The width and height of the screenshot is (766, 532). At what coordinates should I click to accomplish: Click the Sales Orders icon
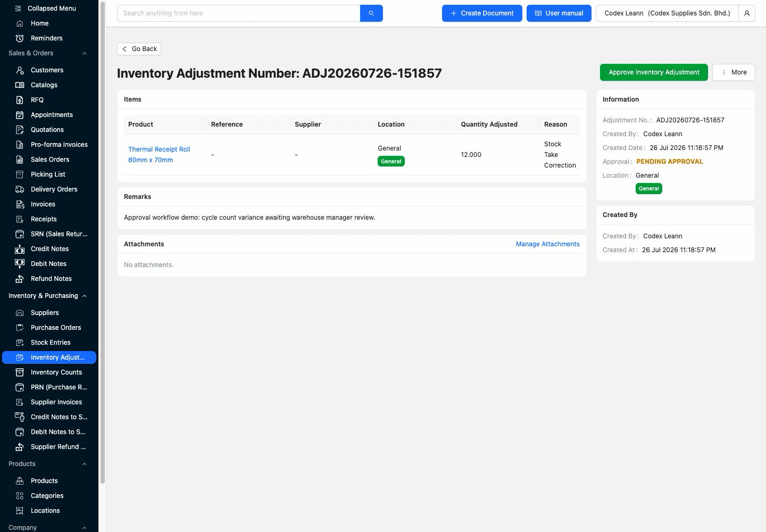(x=20, y=160)
